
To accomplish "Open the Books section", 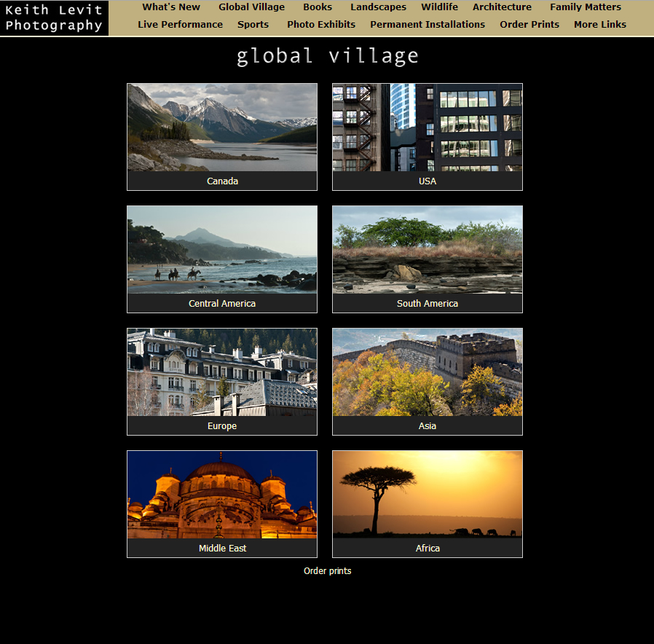I will (x=318, y=7).
